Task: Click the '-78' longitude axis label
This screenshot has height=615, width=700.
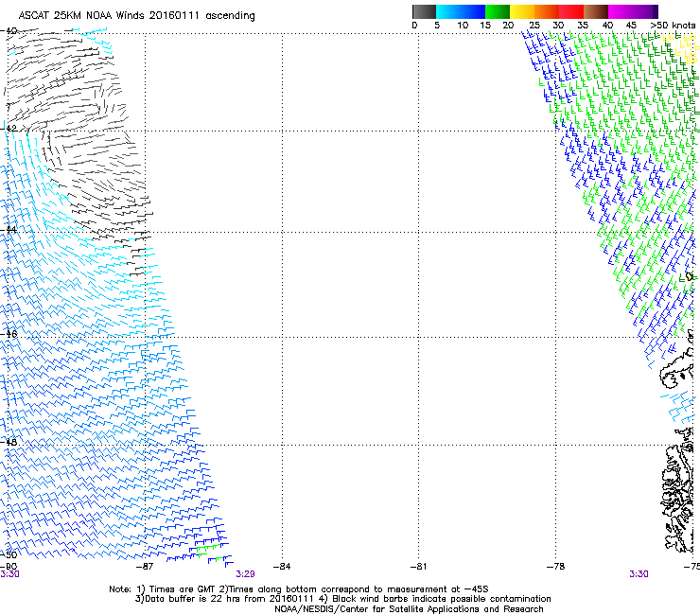Action: [x=556, y=567]
